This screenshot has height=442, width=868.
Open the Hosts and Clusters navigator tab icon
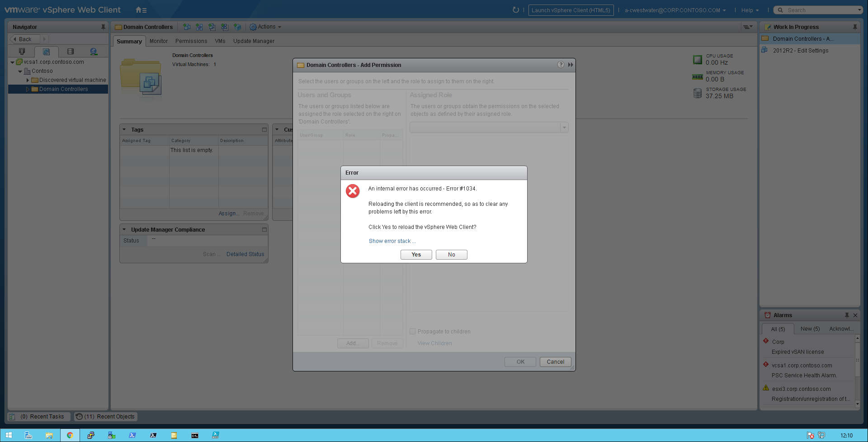22,52
